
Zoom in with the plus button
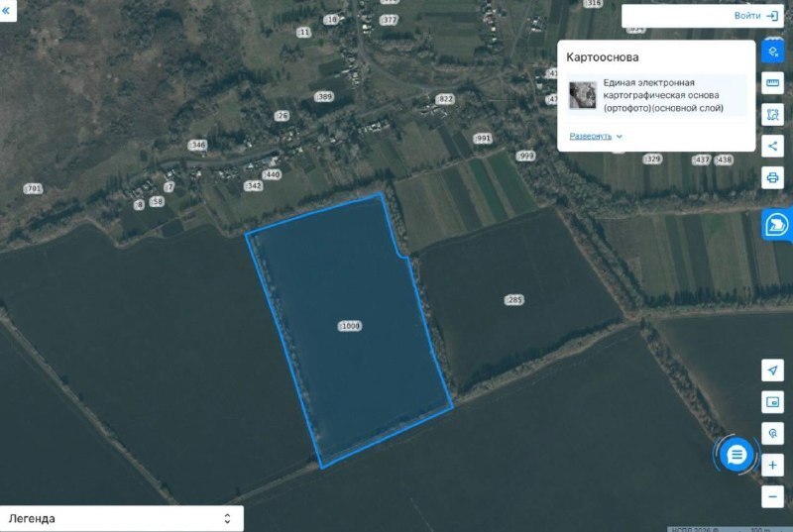point(772,465)
